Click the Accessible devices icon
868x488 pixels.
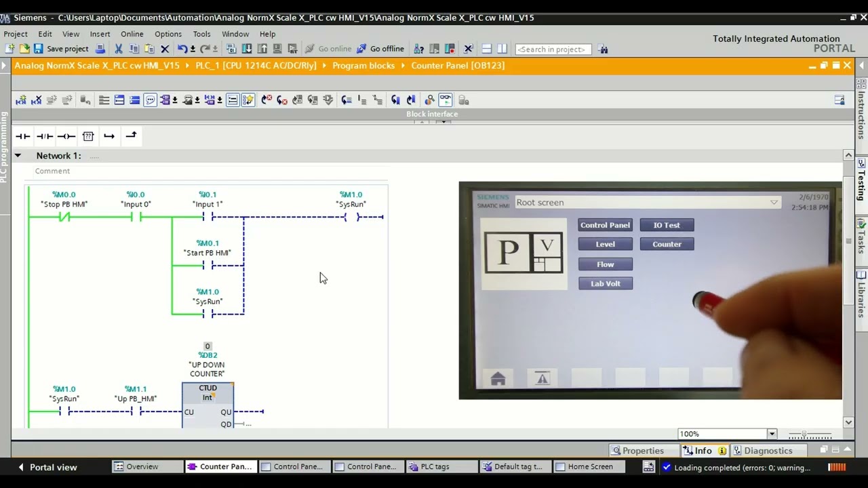tap(419, 49)
